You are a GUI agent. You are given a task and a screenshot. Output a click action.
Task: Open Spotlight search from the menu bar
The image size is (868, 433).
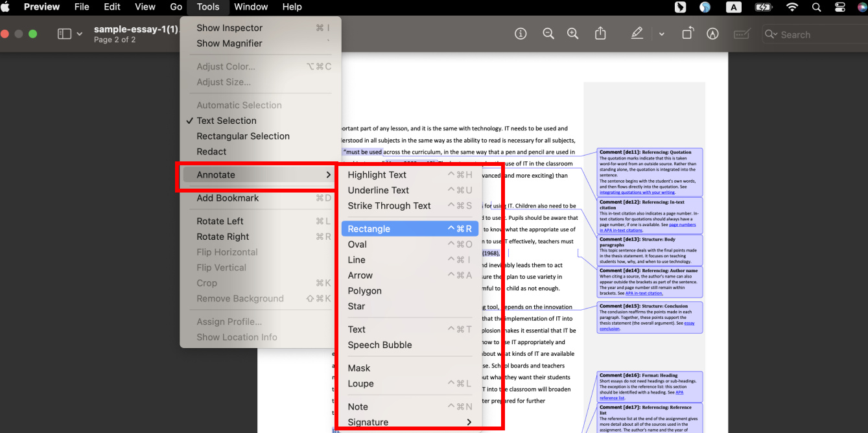pos(816,8)
